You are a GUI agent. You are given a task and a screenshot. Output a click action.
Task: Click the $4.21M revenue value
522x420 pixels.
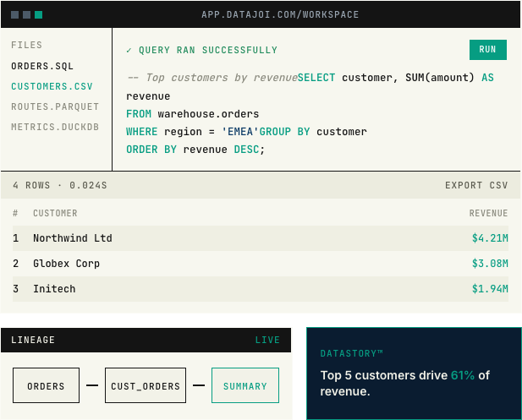click(490, 238)
